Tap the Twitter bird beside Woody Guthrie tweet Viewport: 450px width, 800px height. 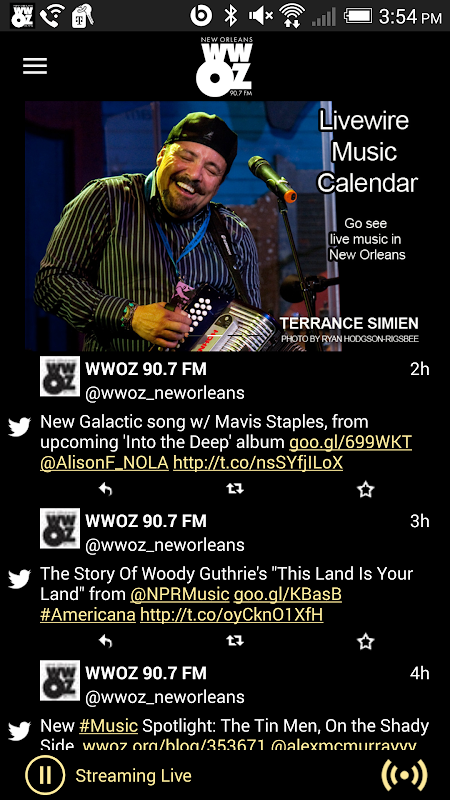[x=19, y=579]
